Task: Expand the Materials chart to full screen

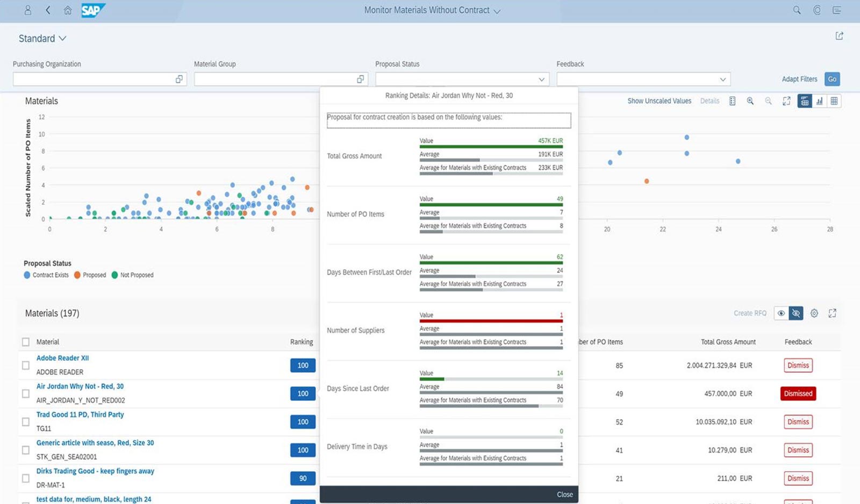Action: coord(786,101)
